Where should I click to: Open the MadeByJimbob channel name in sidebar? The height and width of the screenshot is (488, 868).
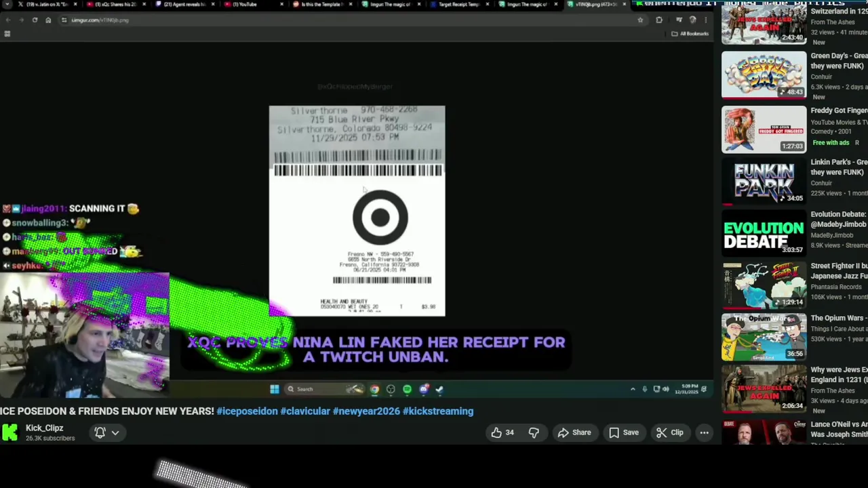(x=831, y=235)
